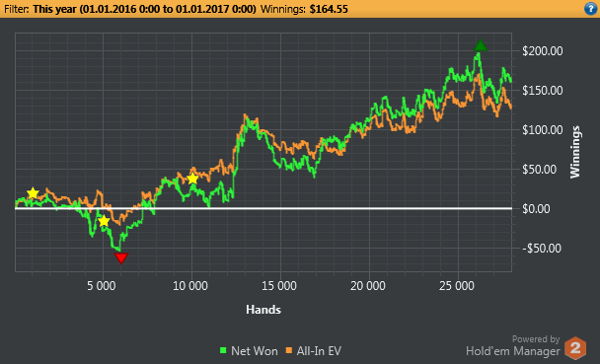Click the Hold'em Manager 2 hexagon logo
This screenshot has height=364, width=600.
pyautogui.click(x=575, y=348)
